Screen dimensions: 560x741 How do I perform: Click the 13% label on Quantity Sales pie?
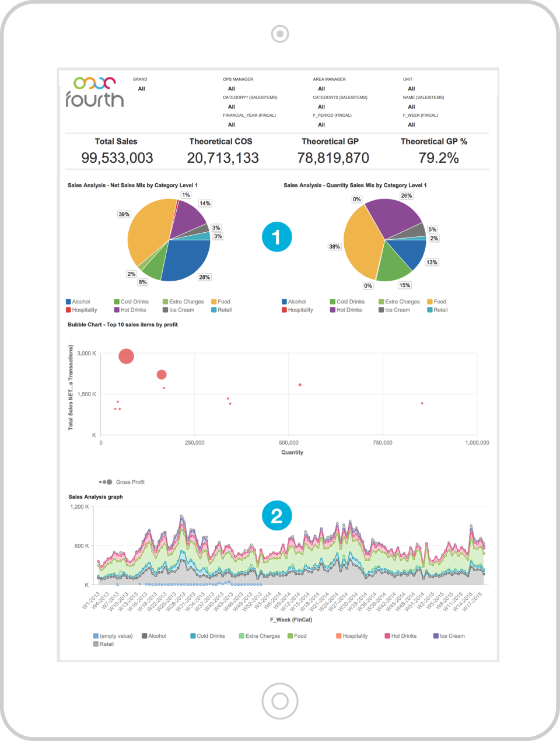pyautogui.click(x=432, y=263)
